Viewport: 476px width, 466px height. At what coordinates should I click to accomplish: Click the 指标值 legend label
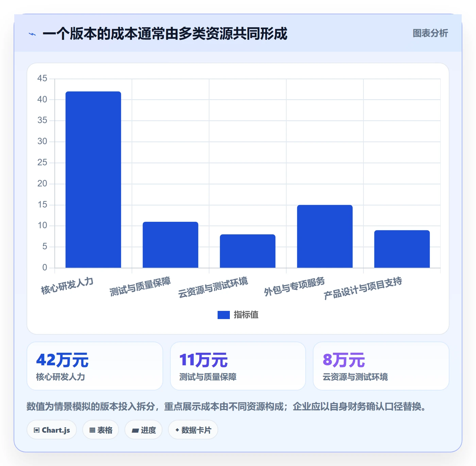coord(246,315)
